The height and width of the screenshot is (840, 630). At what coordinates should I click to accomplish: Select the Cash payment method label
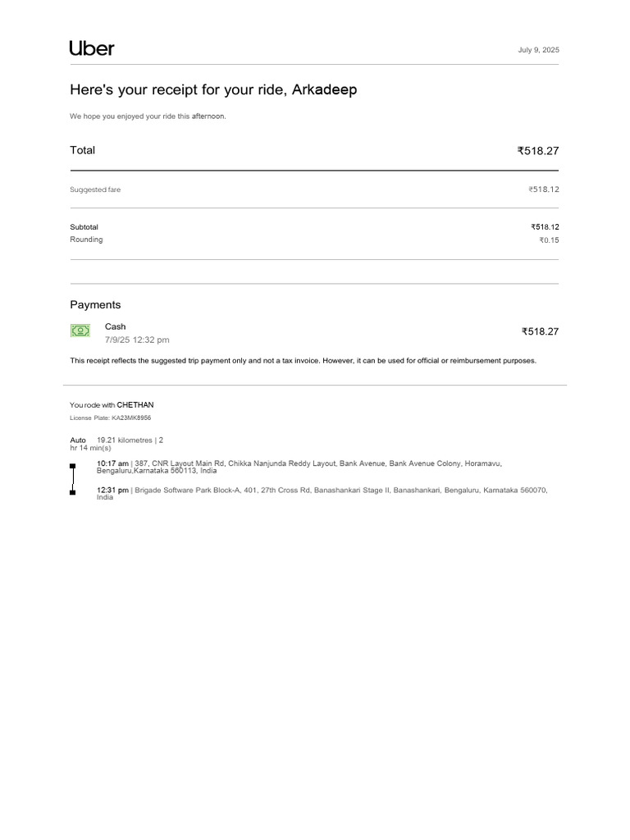pos(116,326)
